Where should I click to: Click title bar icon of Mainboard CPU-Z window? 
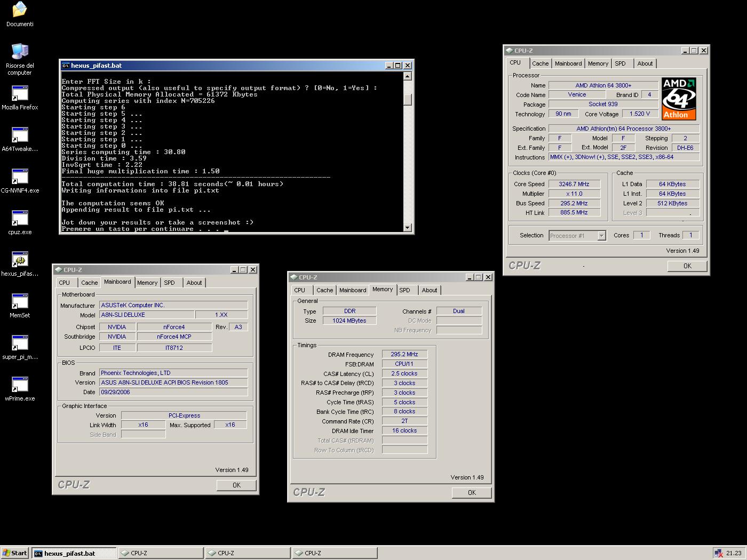pos(58,270)
